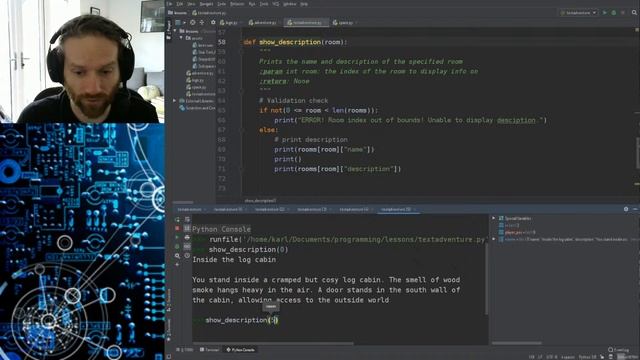The image size is (640, 360).
Task: Expand External Libraries node
Action: 175,100
